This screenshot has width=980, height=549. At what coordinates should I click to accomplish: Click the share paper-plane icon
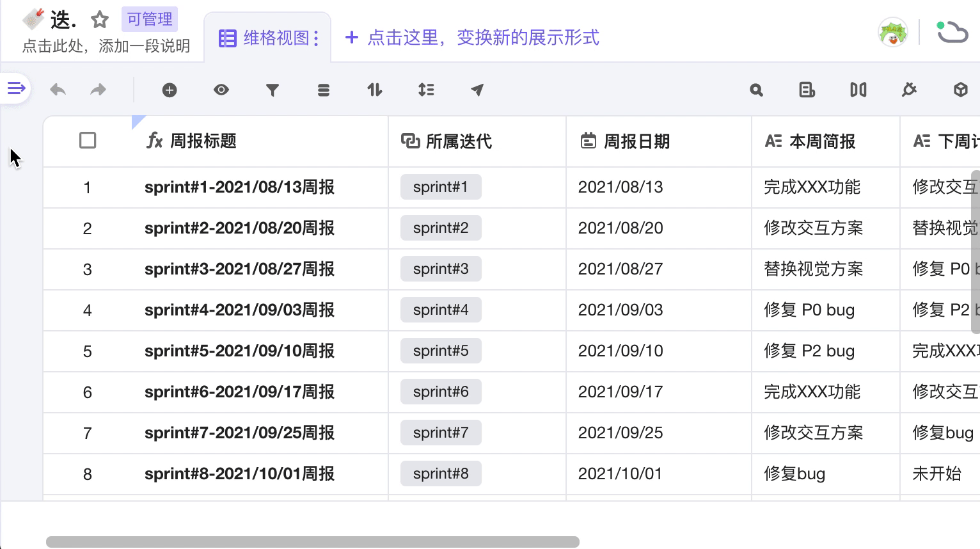click(x=477, y=90)
